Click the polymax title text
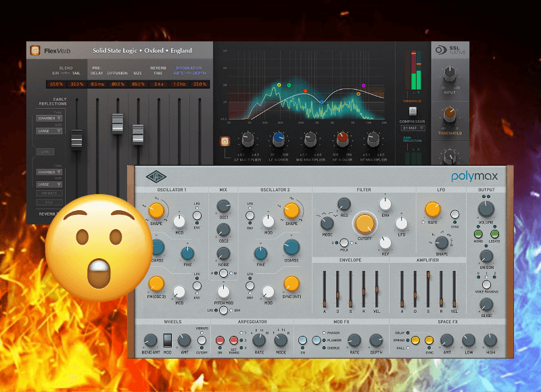This screenshot has height=392, width=541. (475, 176)
